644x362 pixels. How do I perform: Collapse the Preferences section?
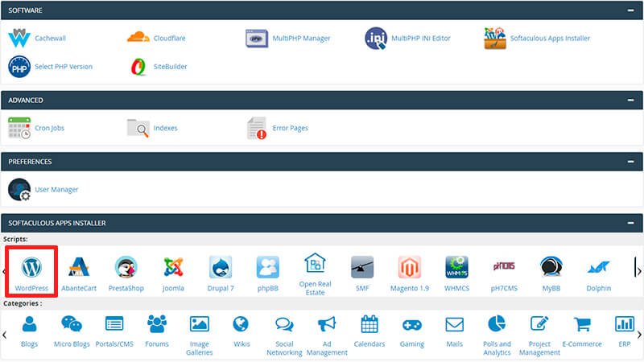(x=630, y=162)
